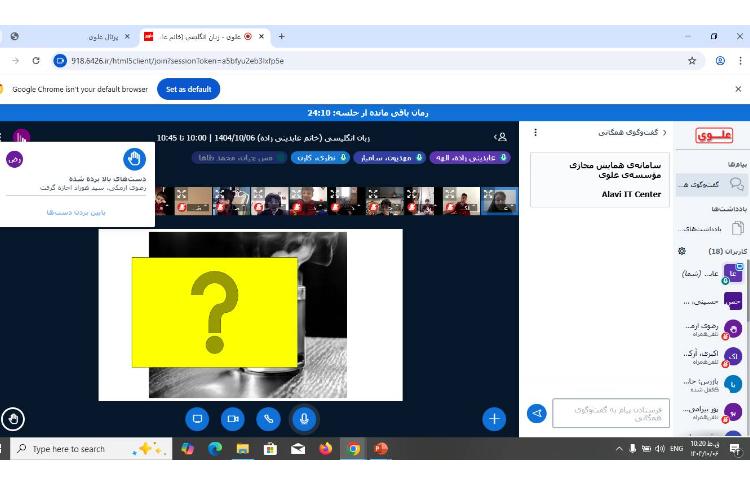This screenshot has width=750, height=480.
Task: Send chat message with paper-plane button
Action: [537, 413]
